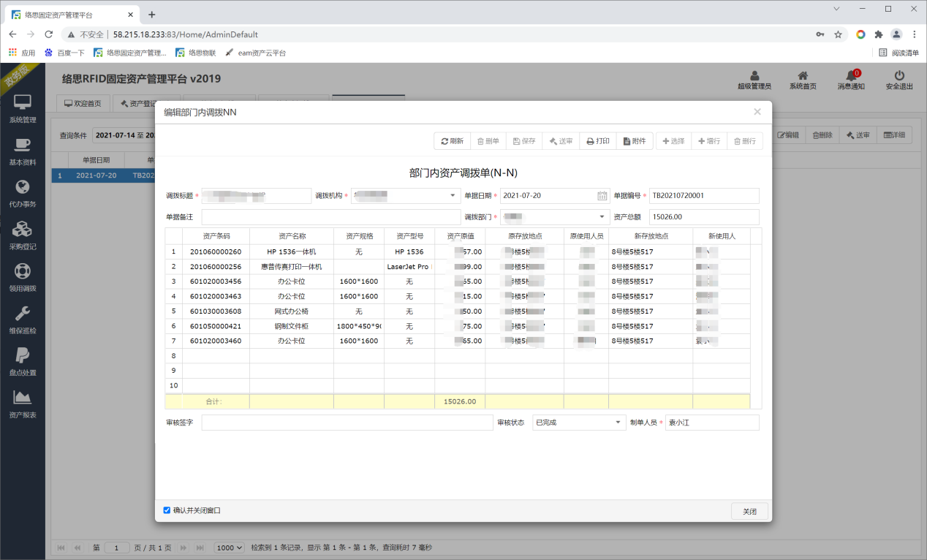Expand the 调拨部门 dropdown
The width and height of the screenshot is (927, 560).
(x=602, y=217)
